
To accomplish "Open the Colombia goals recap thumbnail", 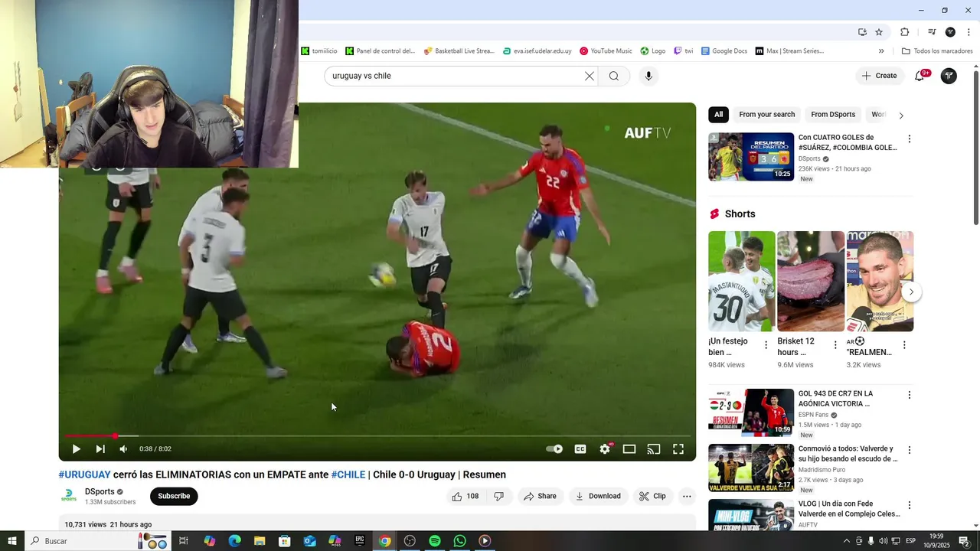I will [x=751, y=157].
